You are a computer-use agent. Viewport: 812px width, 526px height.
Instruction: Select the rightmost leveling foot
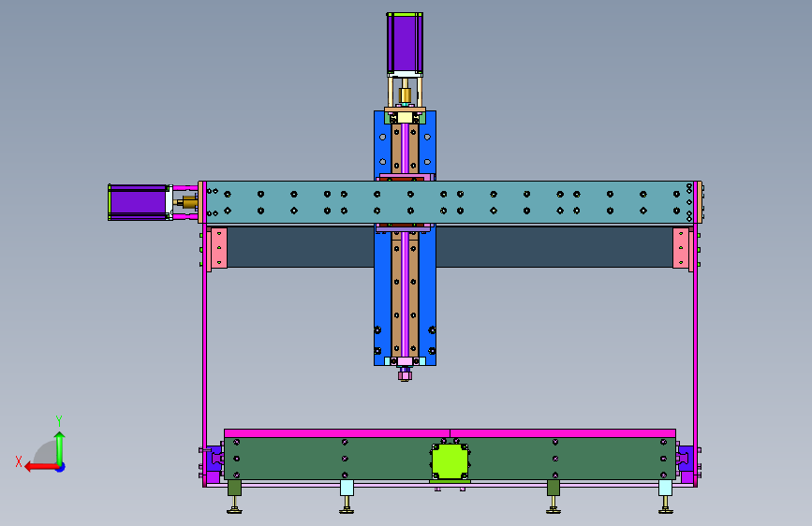(666, 504)
